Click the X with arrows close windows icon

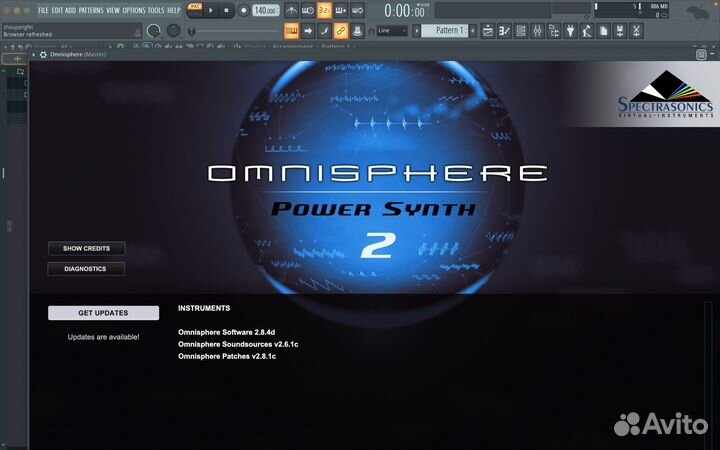click(x=636, y=31)
